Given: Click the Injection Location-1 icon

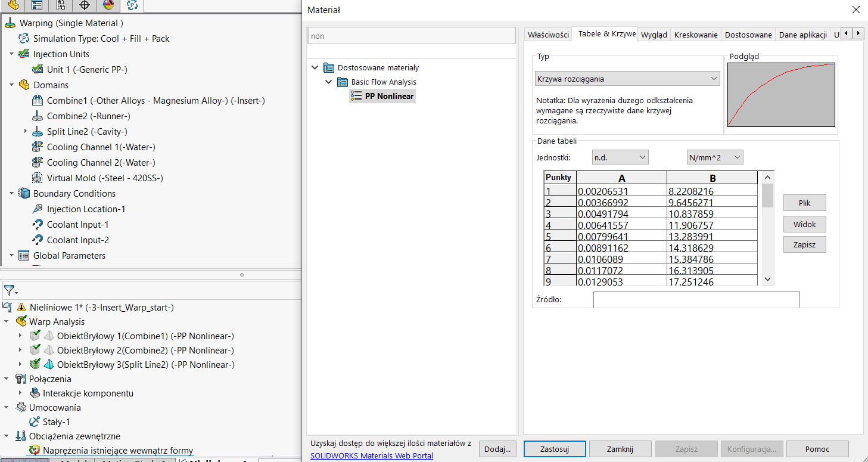Looking at the screenshot, I should [38, 209].
